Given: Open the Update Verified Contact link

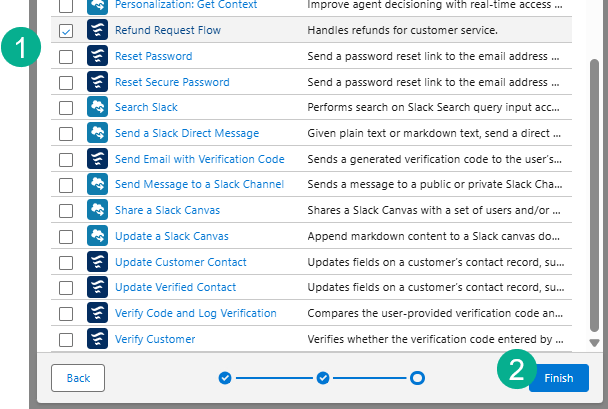Looking at the screenshot, I should [175, 288].
